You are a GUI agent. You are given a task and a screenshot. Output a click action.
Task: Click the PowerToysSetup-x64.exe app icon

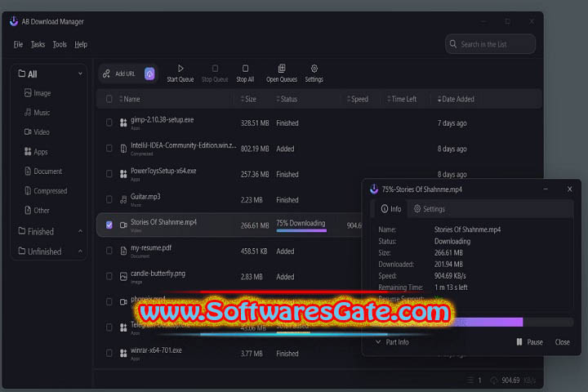[x=123, y=175]
